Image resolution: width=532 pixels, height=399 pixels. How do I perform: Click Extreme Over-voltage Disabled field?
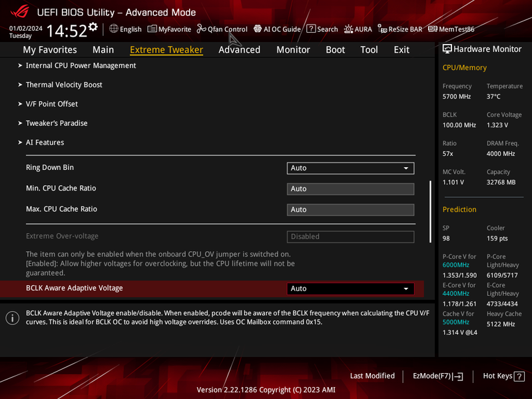click(350, 237)
